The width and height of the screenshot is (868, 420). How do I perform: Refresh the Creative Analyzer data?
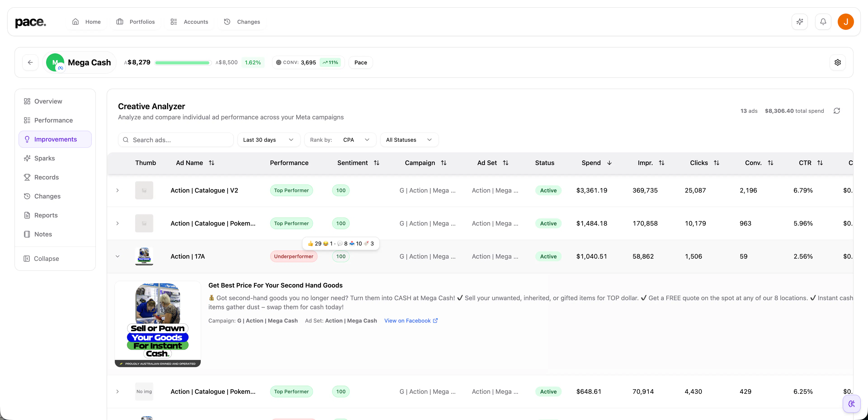837,111
